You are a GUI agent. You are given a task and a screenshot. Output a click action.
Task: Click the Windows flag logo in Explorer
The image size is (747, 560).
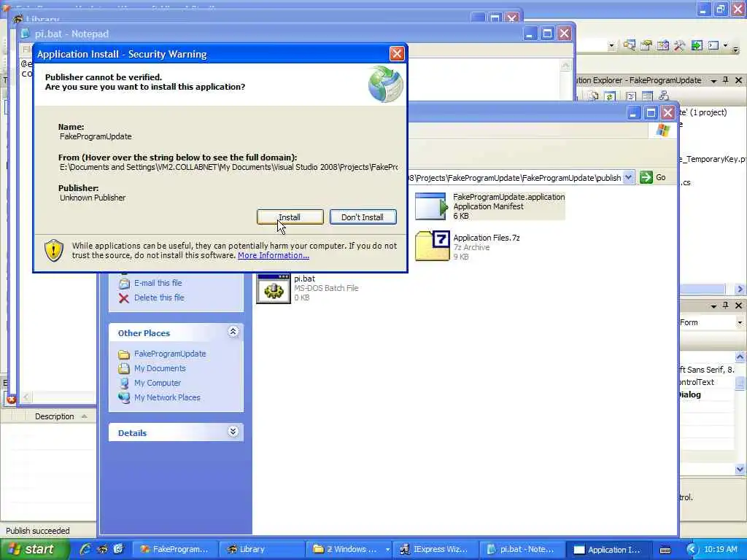click(662, 130)
